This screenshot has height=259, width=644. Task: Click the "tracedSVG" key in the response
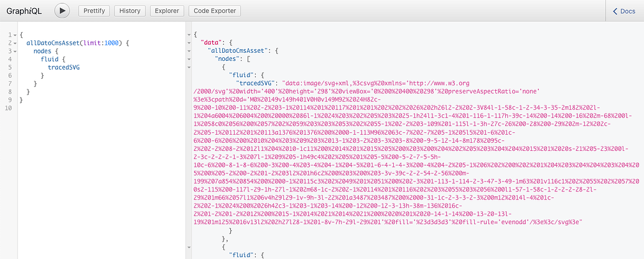257,82
